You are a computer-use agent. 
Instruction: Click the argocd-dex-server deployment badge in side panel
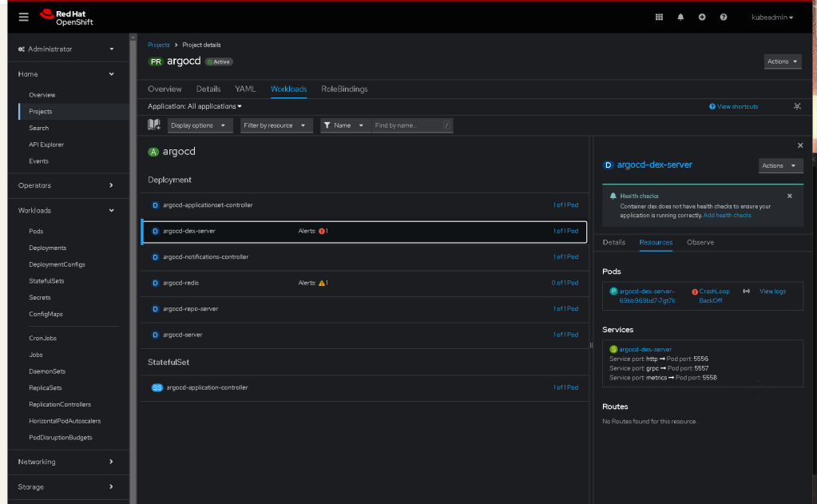click(x=608, y=165)
